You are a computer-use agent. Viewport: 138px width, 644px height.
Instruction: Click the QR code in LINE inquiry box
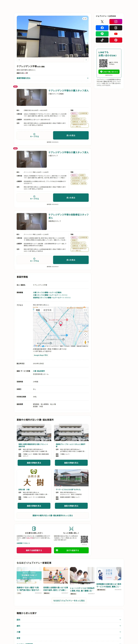pyautogui.click(x=103, y=63)
